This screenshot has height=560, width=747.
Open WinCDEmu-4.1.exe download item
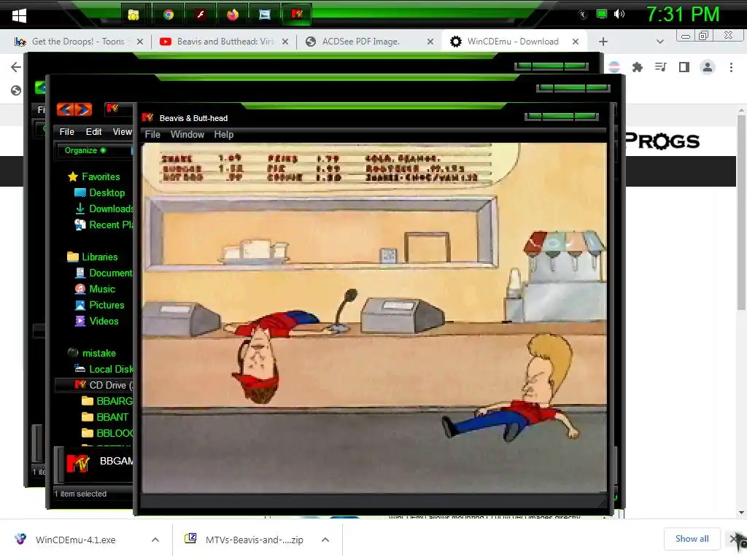[x=75, y=540]
